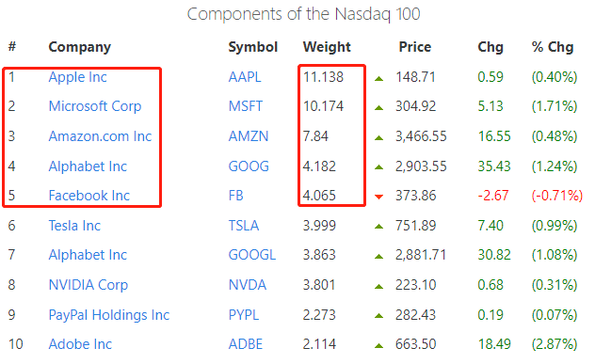
Task: Click the % Chg column header
Action: point(553,47)
